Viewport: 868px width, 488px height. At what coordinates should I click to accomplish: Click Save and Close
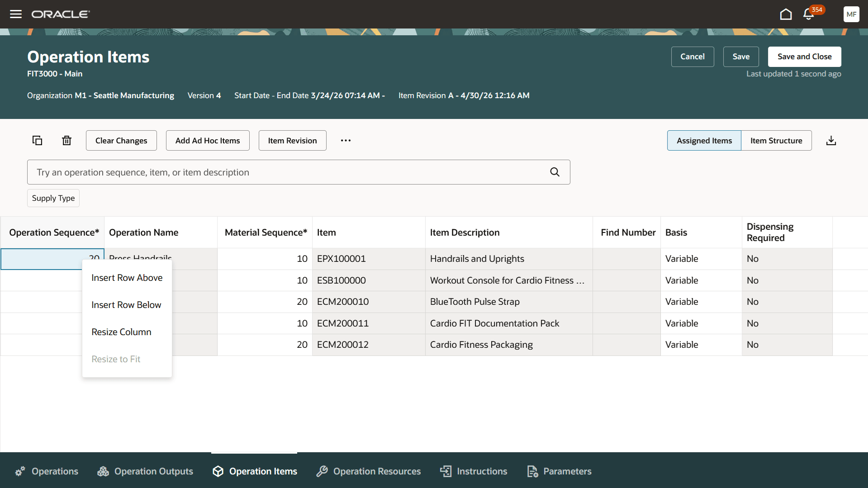point(804,57)
